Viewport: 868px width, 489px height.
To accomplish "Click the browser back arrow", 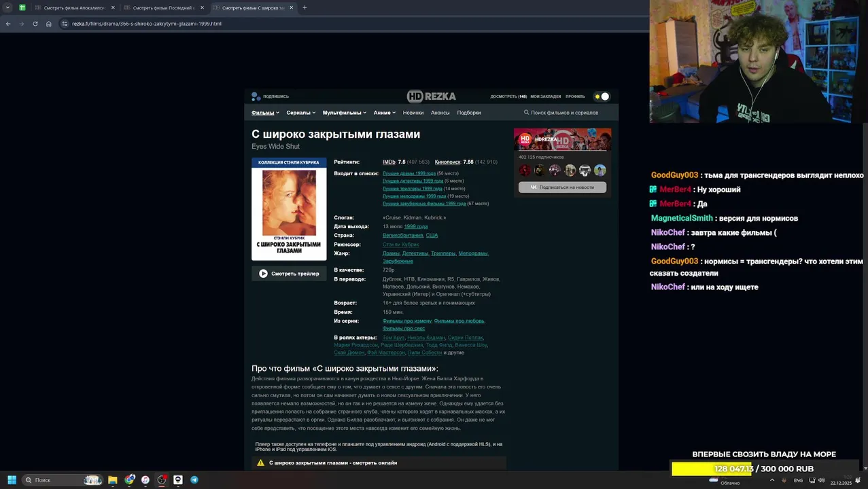I will (8, 24).
